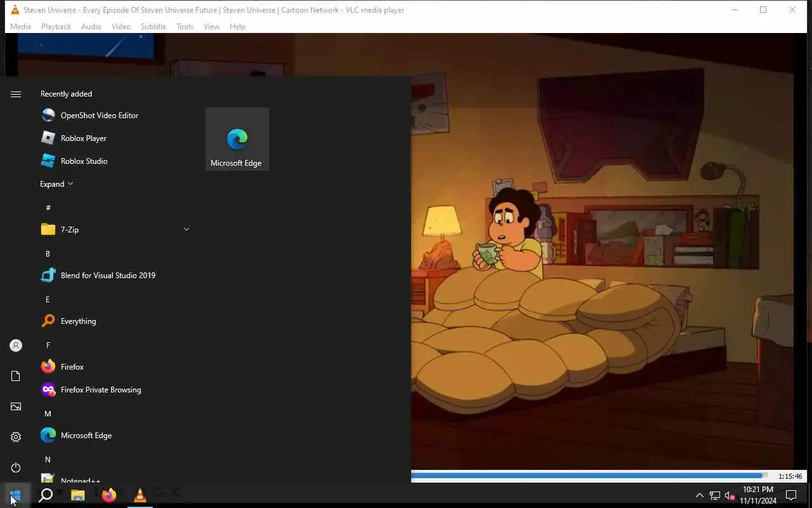This screenshot has height=508, width=812.
Task: Open File Explorer from taskbar
Action: point(78,495)
